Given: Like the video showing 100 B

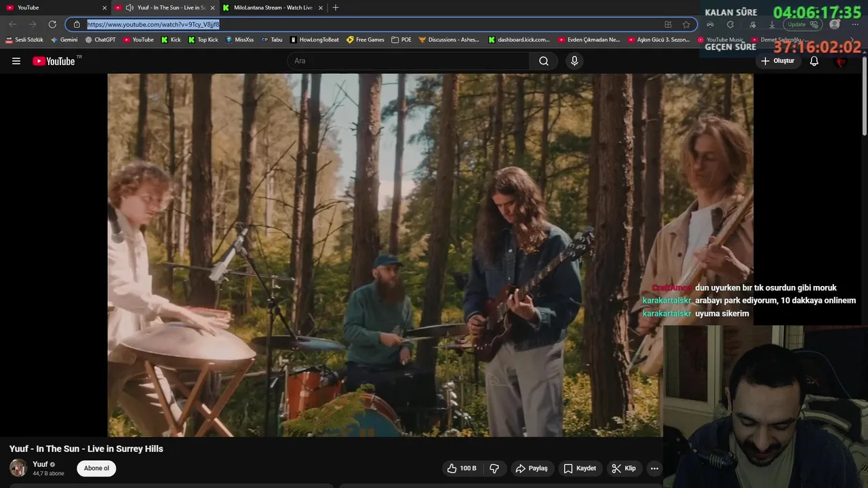Looking at the screenshot, I should pos(462,468).
